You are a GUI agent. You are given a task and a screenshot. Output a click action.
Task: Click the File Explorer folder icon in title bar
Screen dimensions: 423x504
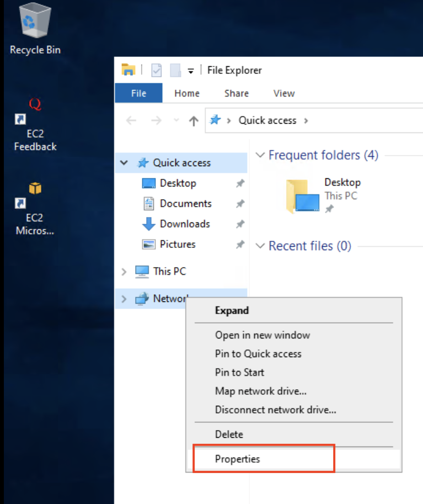click(128, 70)
